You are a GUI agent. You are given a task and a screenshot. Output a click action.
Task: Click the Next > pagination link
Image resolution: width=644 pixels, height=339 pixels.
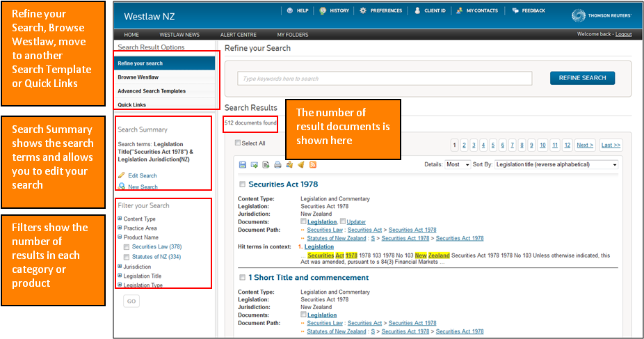click(x=585, y=145)
